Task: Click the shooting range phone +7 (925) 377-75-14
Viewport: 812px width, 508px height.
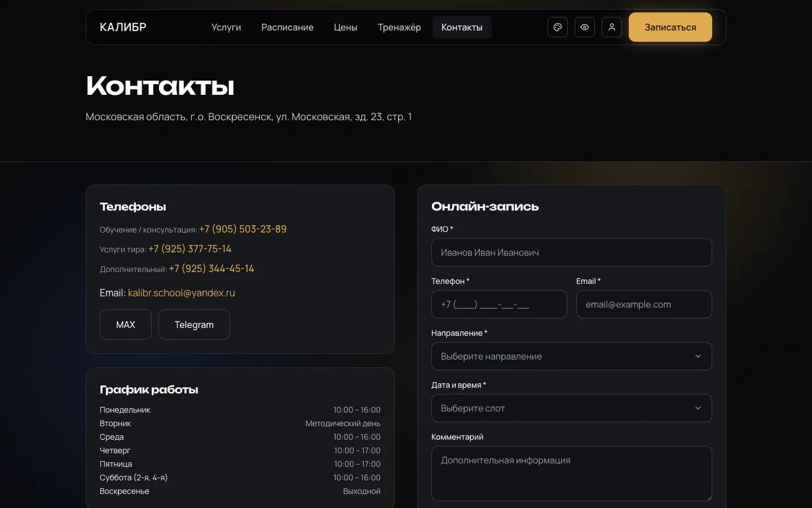Action: [x=190, y=249]
